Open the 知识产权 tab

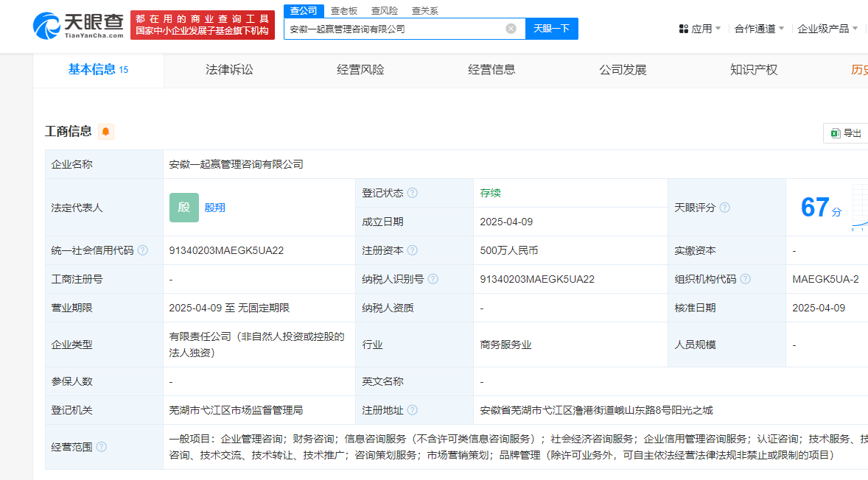754,70
